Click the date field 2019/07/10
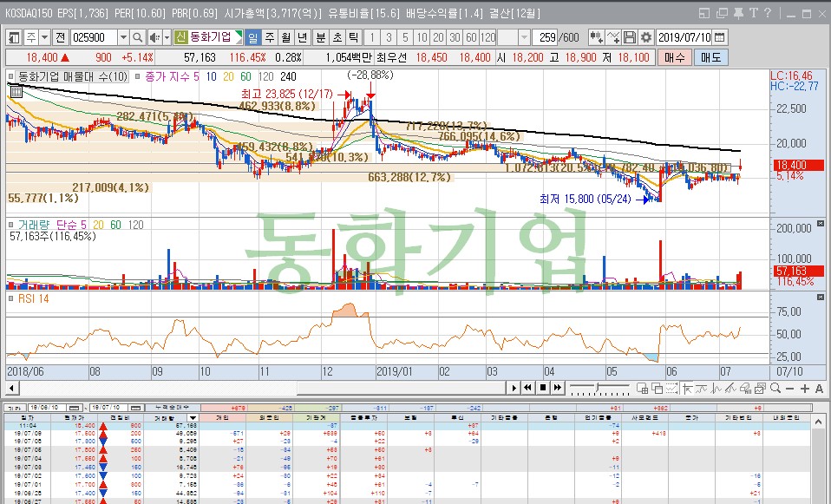The image size is (831, 504). [x=684, y=37]
